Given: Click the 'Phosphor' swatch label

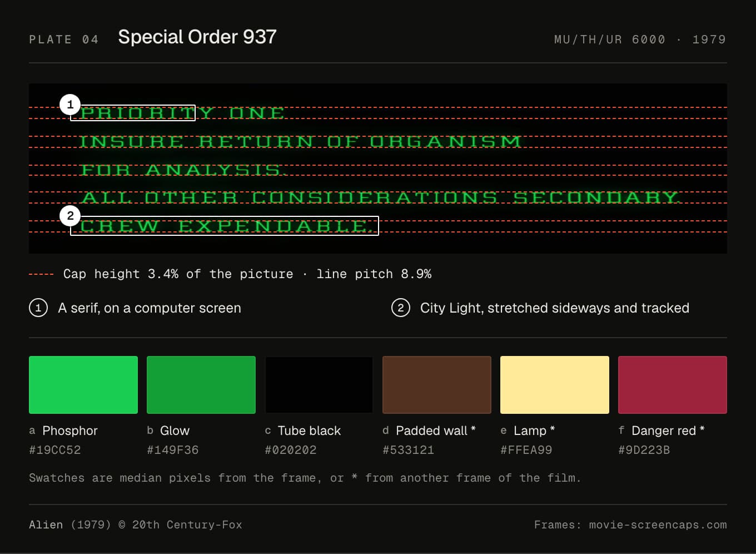Looking at the screenshot, I should [x=70, y=431].
